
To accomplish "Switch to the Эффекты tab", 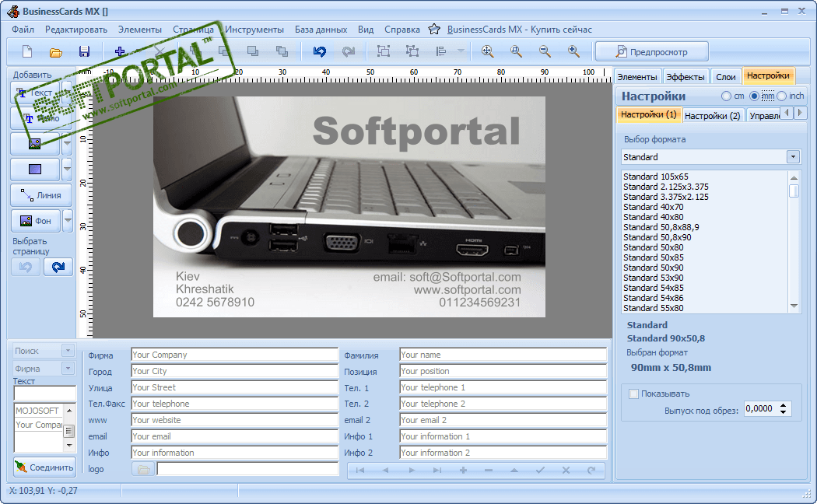I will pyautogui.click(x=686, y=77).
